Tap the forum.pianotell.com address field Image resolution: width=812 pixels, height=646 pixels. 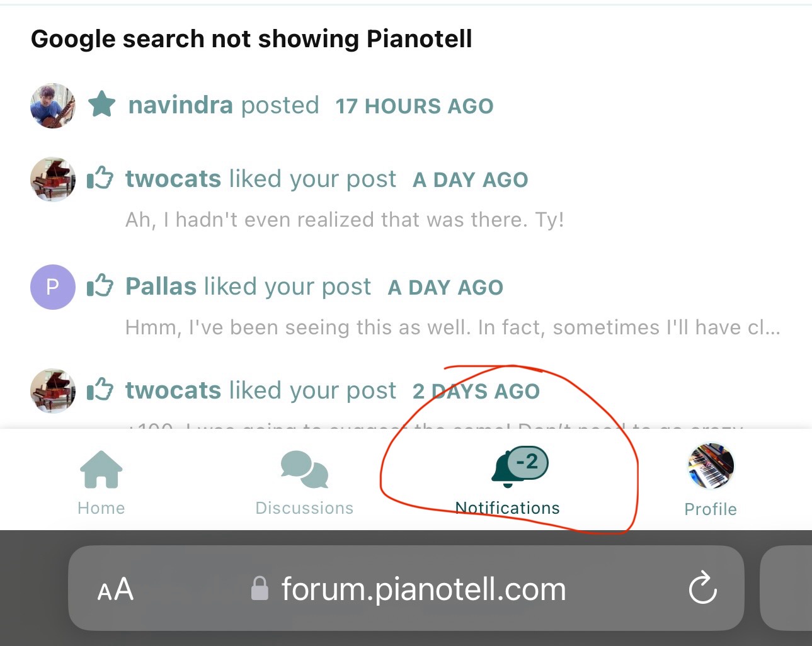(423, 589)
